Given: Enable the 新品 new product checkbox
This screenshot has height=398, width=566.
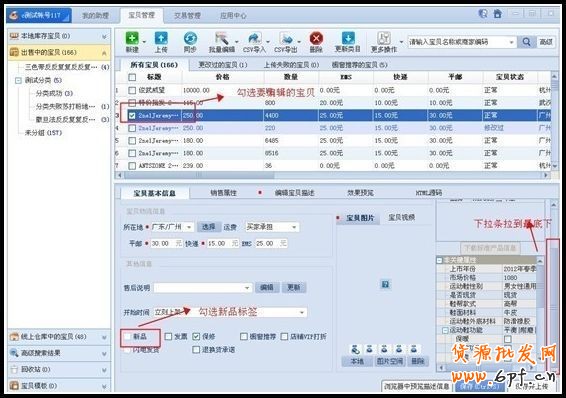Looking at the screenshot, I should coord(127,336).
